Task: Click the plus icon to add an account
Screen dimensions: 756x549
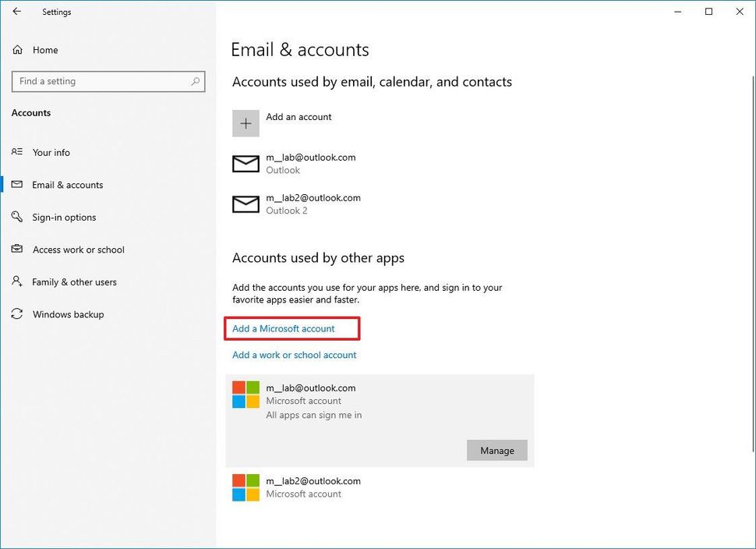Action: 246,123
